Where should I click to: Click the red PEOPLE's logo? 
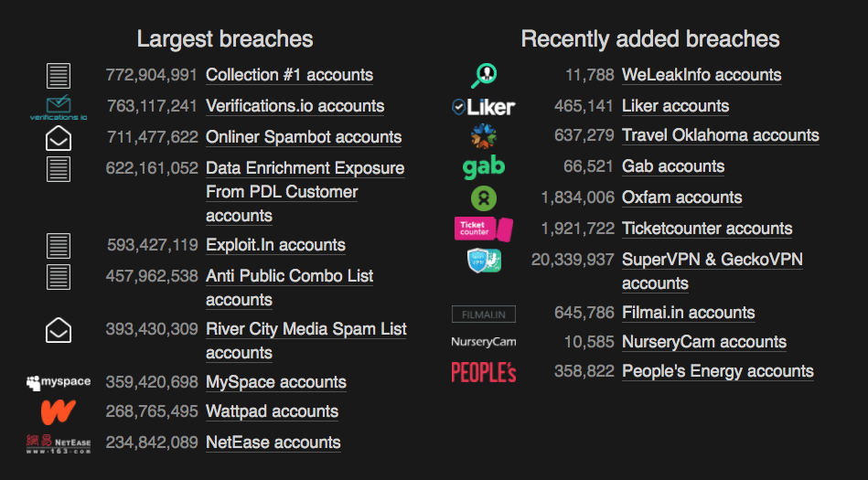484,372
